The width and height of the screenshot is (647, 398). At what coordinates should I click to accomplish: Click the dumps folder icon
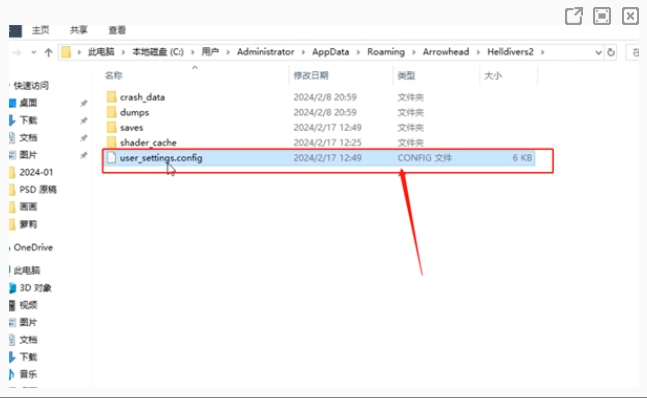pyautogui.click(x=111, y=112)
